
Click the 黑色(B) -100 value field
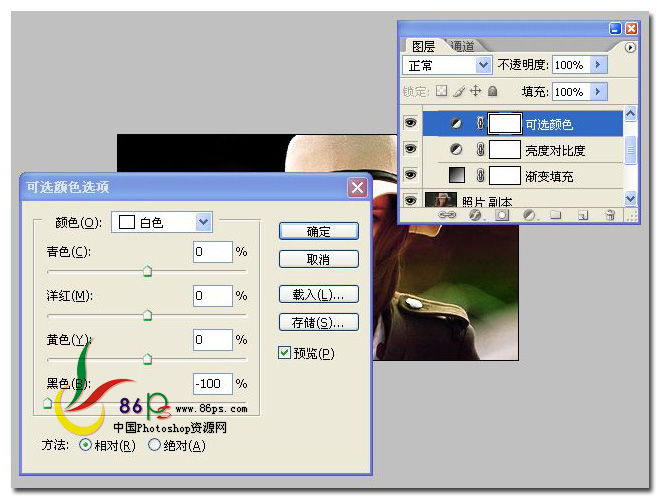tap(213, 383)
